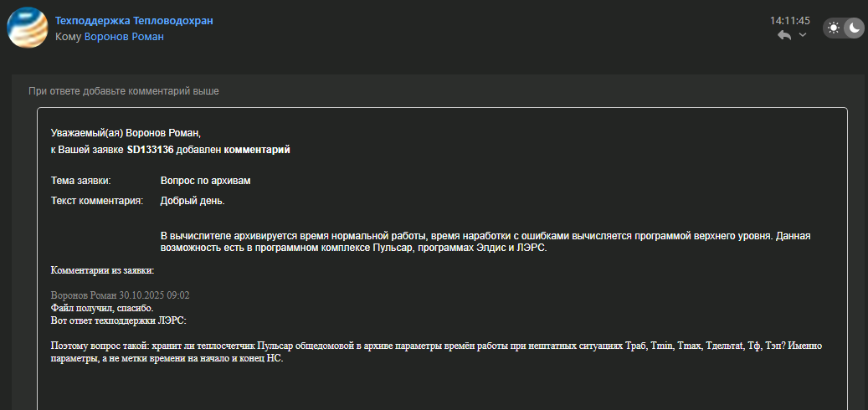
Task: Click recipient name Воронов Роман in header
Action: [x=124, y=37]
